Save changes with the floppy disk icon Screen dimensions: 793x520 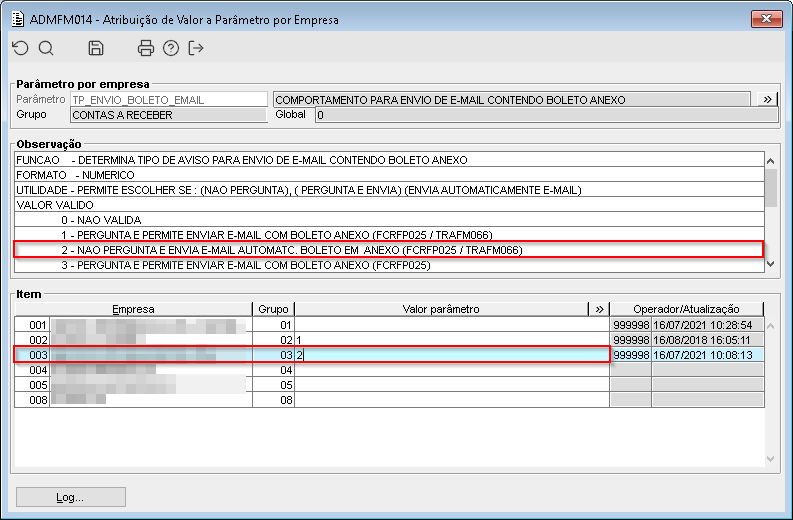tap(96, 48)
